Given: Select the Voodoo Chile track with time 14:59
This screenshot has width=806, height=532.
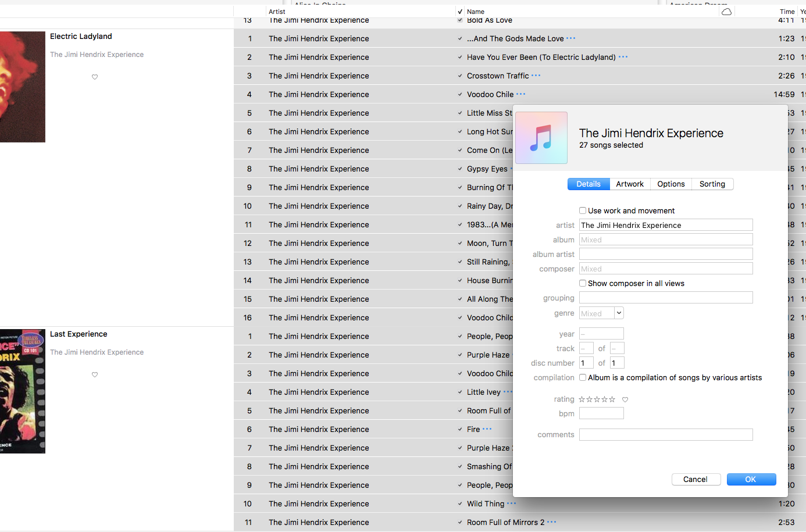Looking at the screenshot, I should (520, 94).
